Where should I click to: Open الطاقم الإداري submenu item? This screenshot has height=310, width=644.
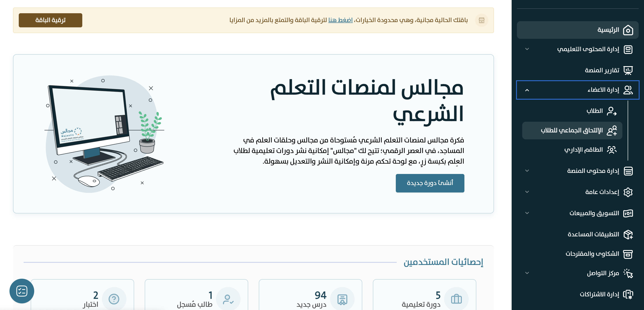583,150
